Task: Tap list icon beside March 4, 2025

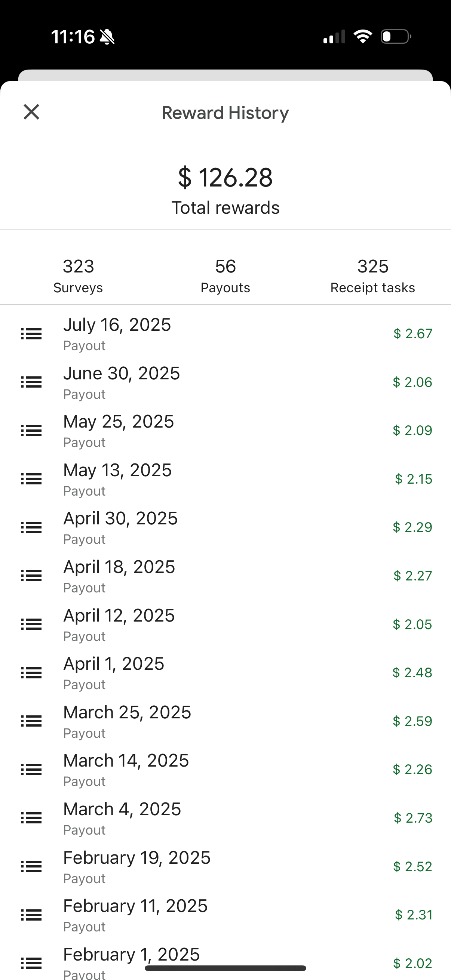Action: (31, 818)
